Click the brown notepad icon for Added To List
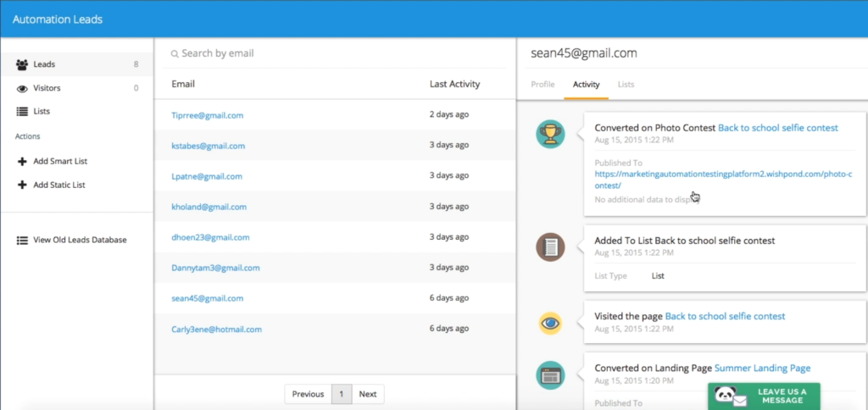Image resolution: width=868 pixels, height=410 pixels. 550,247
